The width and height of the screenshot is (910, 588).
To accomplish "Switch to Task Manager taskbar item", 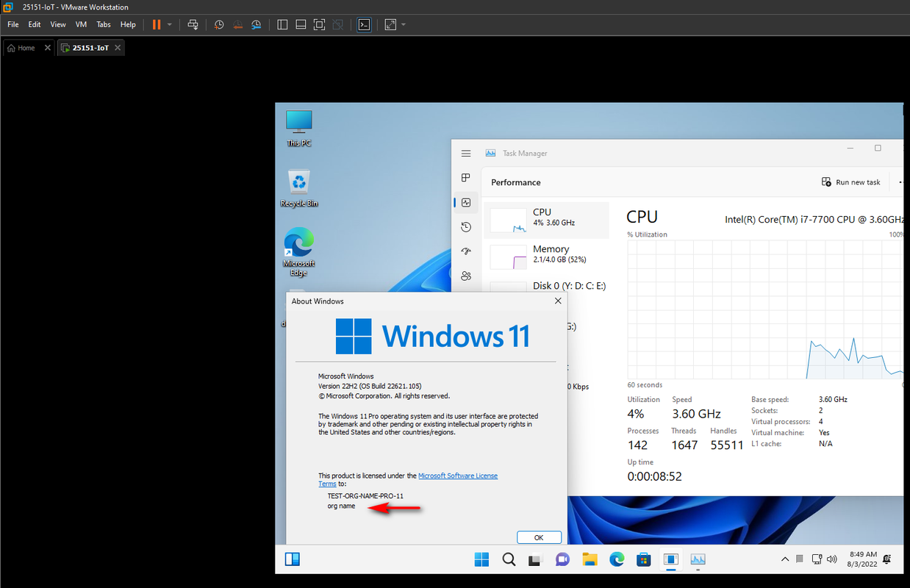I will (x=698, y=559).
